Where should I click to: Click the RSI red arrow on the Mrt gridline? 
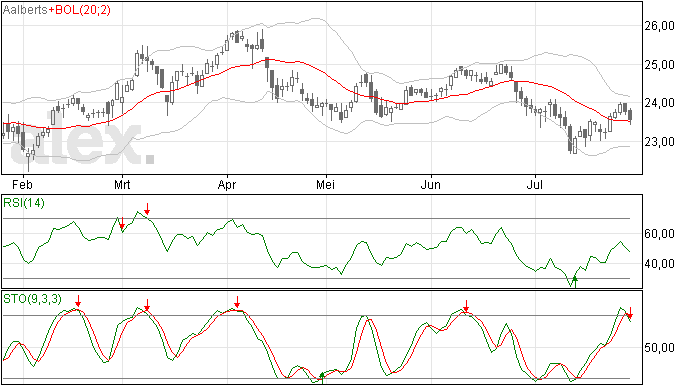(122, 224)
